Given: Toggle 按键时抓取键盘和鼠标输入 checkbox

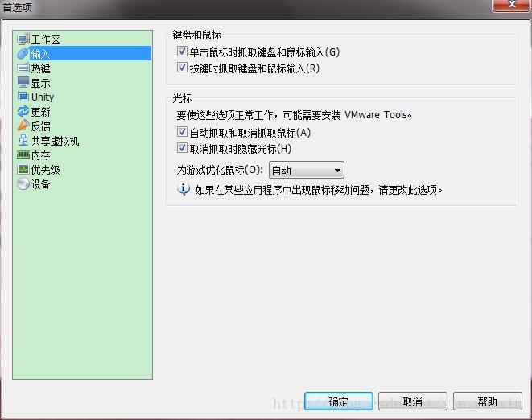Looking at the screenshot, I should point(182,67).
